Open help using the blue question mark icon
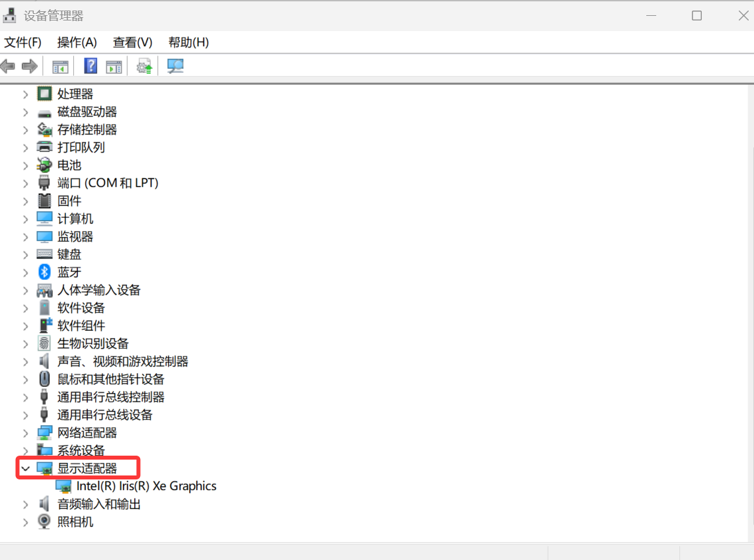The width and height of the screenshot is (754, 560). (x=89, y=65)
